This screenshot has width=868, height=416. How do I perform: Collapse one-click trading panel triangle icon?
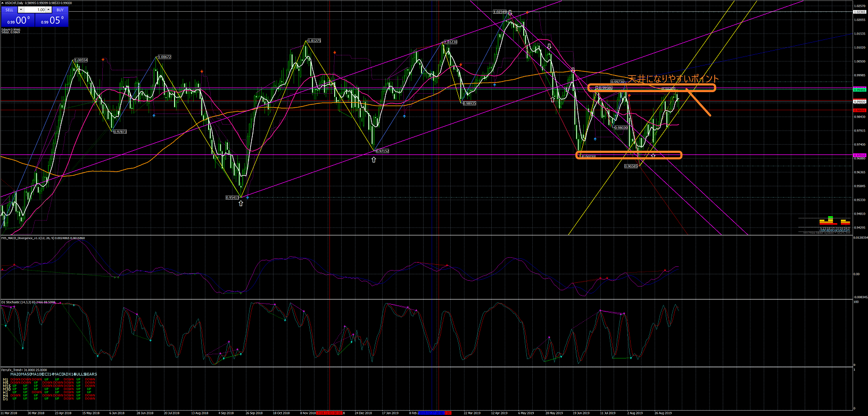[x=2, y=3]
